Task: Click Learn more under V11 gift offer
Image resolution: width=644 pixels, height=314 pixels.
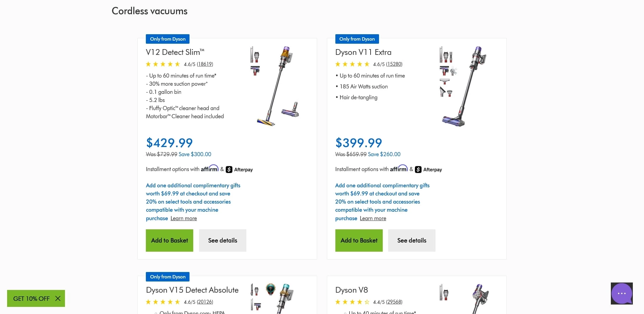Action: tap(373, 218)
